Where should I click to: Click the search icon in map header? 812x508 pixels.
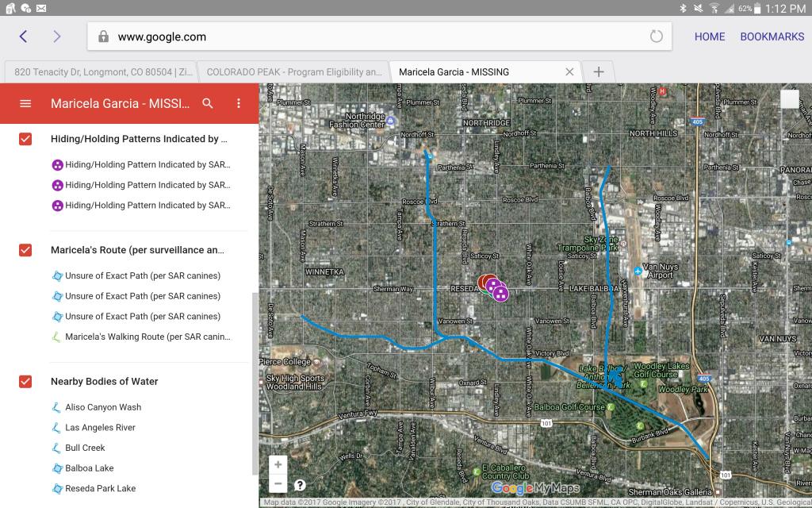point(208,103)
